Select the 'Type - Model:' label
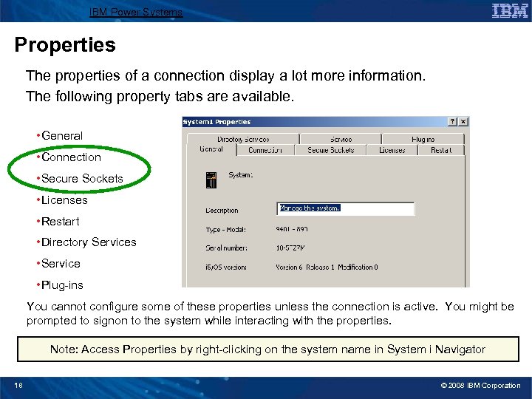Image resolution: width=532 pixels, height=399 pixels. [x=225, y=230]
